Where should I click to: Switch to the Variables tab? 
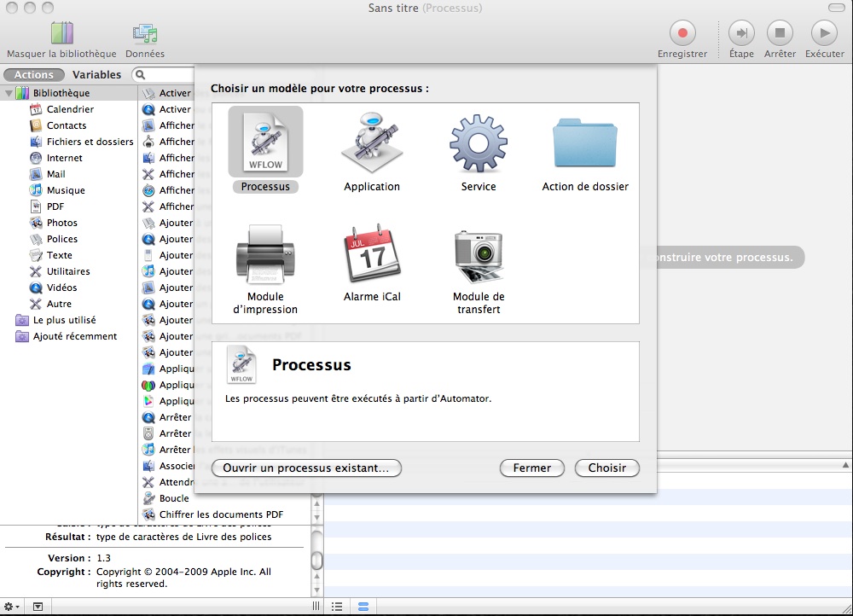coord(97,74)
